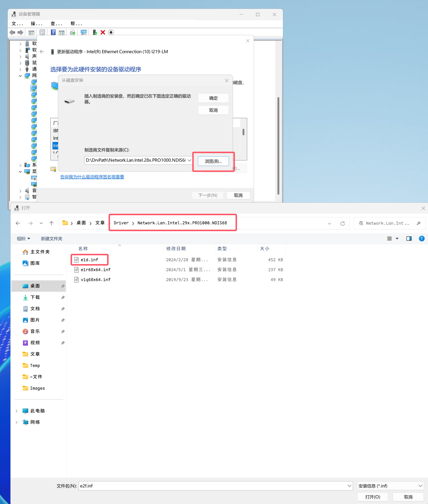The width and height of the screenshot is (428, 504).
Task: Click 新建文件夹 in Open dialog toolbar
Action: 51,239
